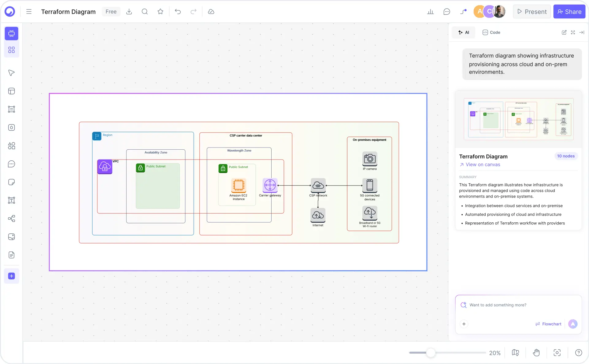Collapse the AI side panel
Screen dimensions: 589x364
coord(582,33)
